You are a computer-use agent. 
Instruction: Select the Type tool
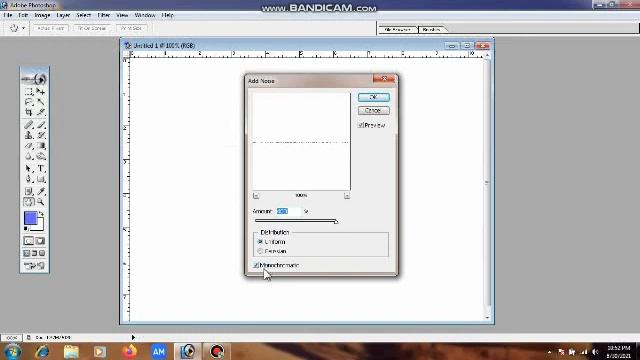tap(40, 169)
